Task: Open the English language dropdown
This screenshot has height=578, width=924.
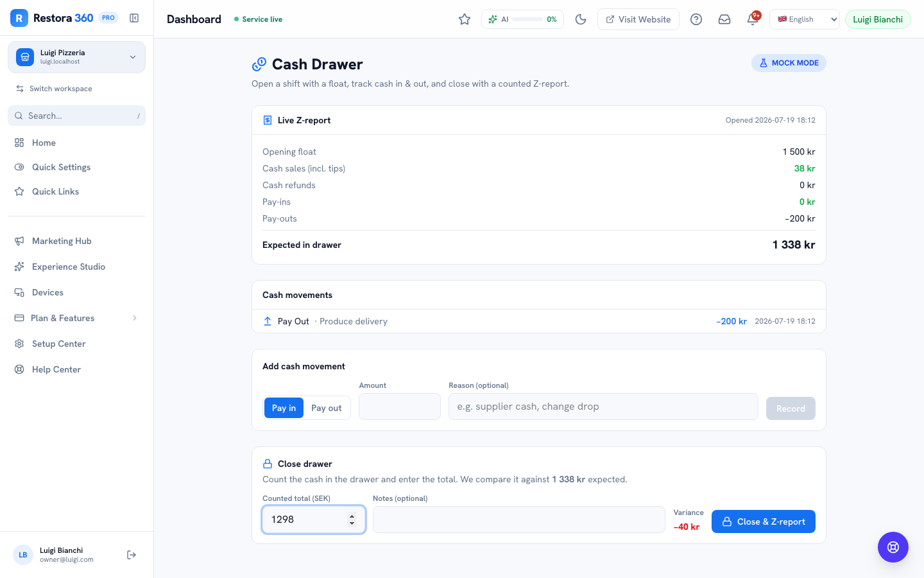Action: pyautogui.click(x=804, y=19)
